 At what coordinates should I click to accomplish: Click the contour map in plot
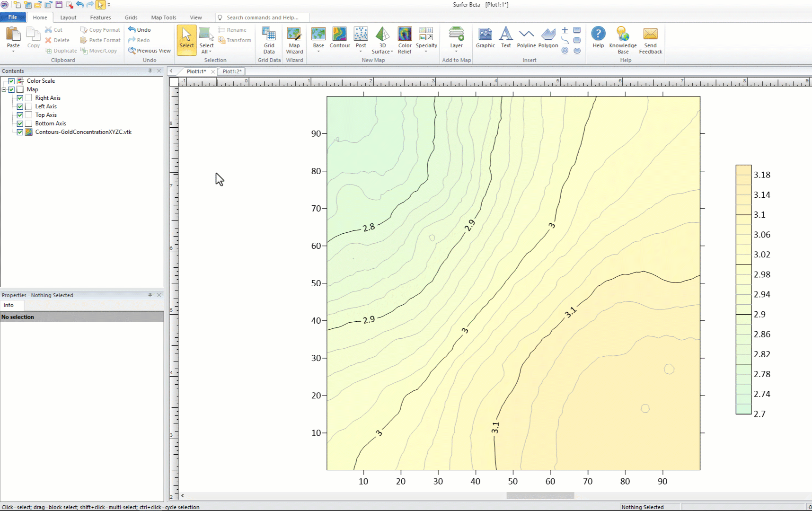[x=513, y=283]
